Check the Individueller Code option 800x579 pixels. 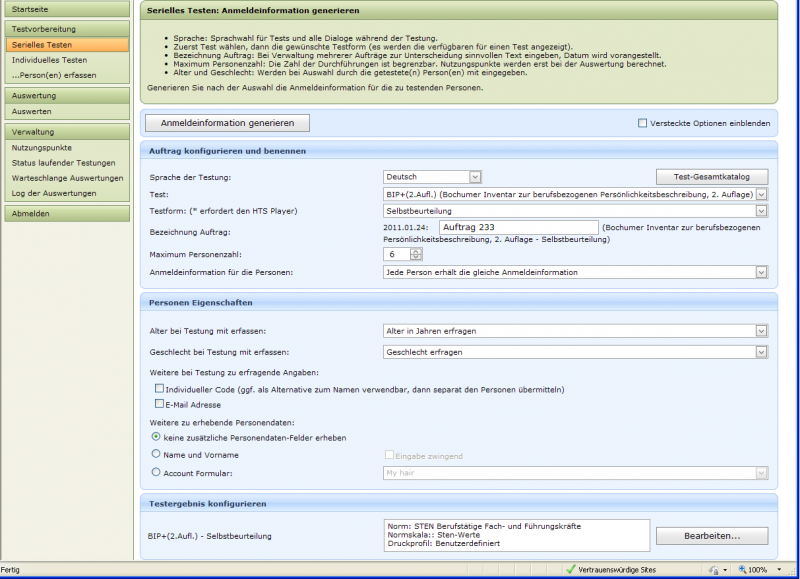159,388
